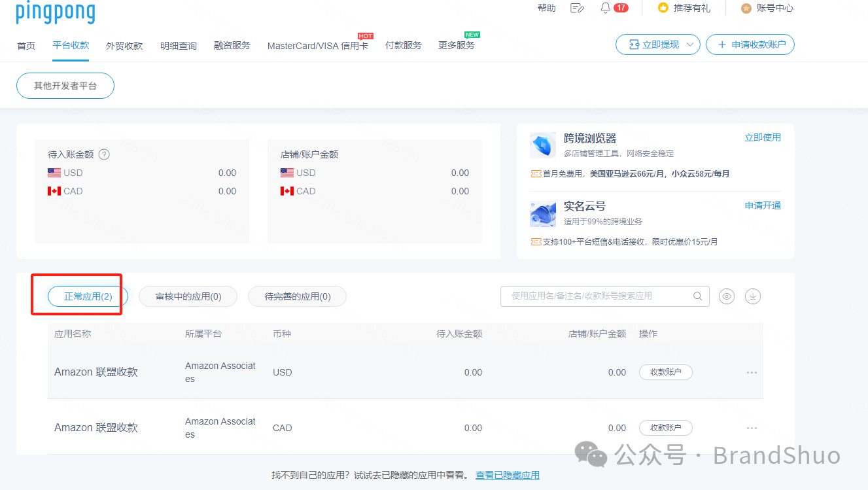Open the 待完善的应用(0) tab
The width and height of the screenshot is (868, 490).
[x=297, y=296]
